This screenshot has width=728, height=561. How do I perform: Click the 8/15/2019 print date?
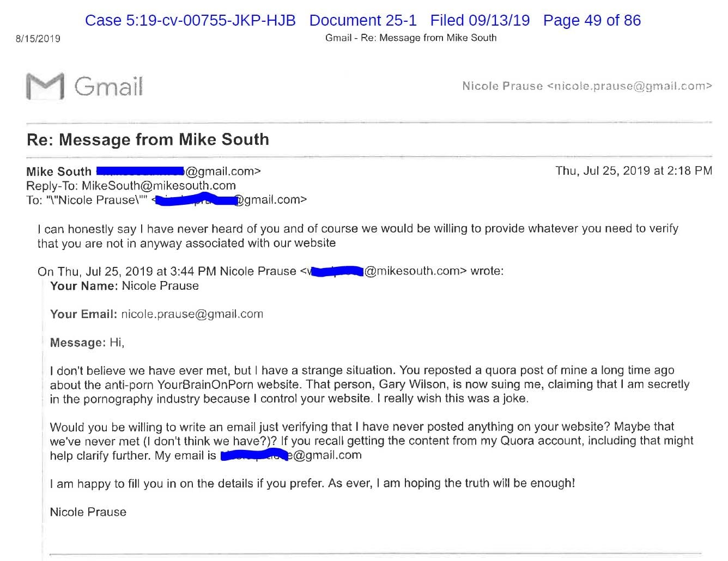[38, 39]
